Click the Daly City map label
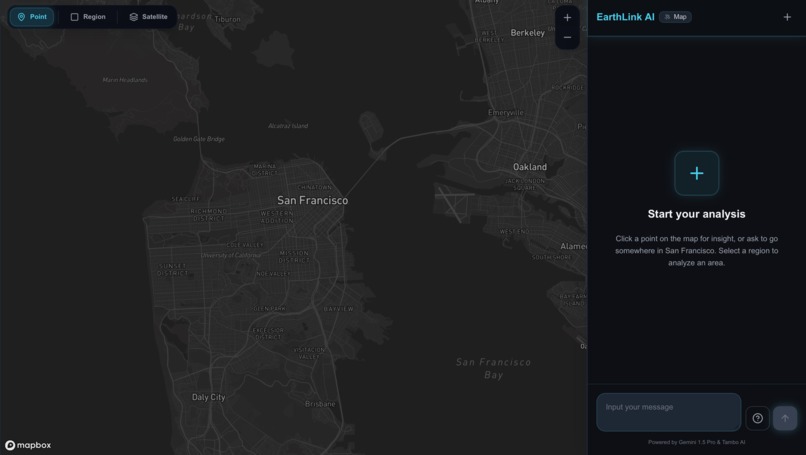This screenshot has width=806, height=455. 208,397
